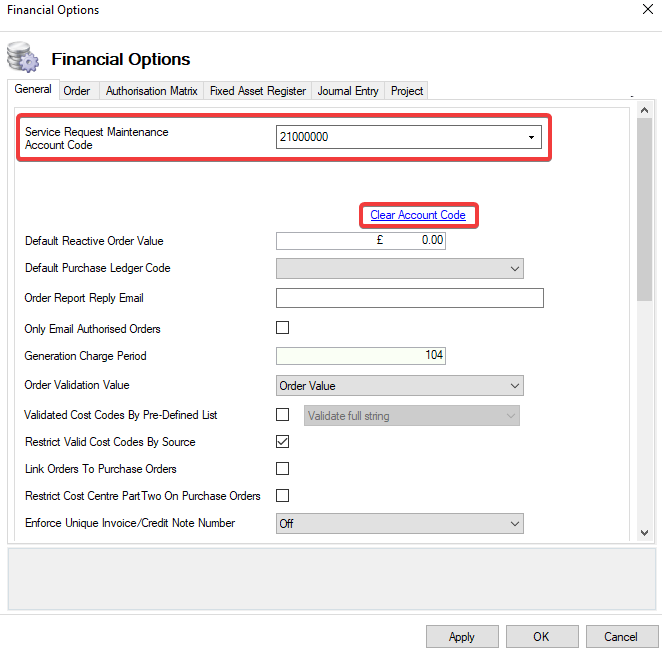Select the Journal Entry tab
The image size is (662, 653).
click(348, 91)
